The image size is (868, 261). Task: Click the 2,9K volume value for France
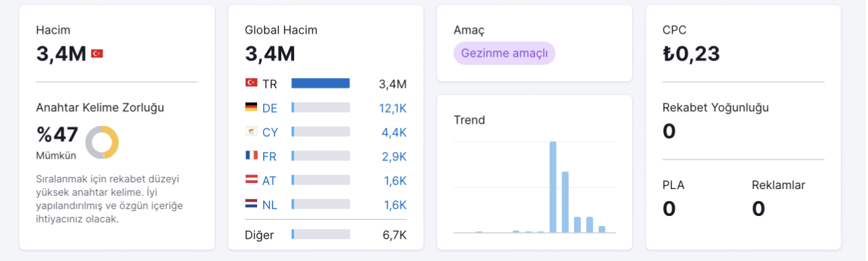point(394,156)
